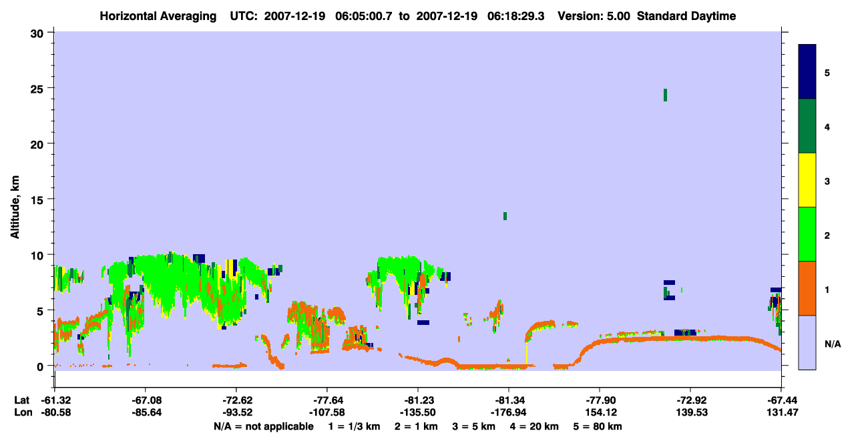Click the yellow level 3 color swatch
Screen dimensions: 868x445
tap(807, 180)
